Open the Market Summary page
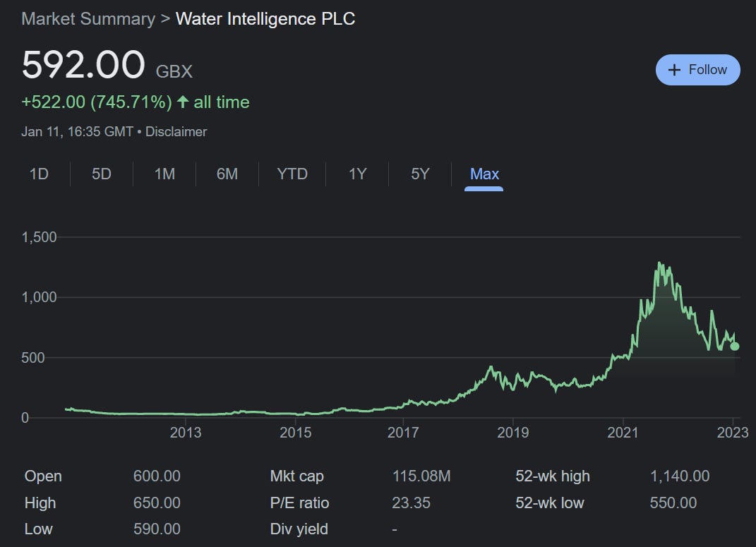Screen dimensions: 756x547 pyautogui.click(x=86, y=19)
